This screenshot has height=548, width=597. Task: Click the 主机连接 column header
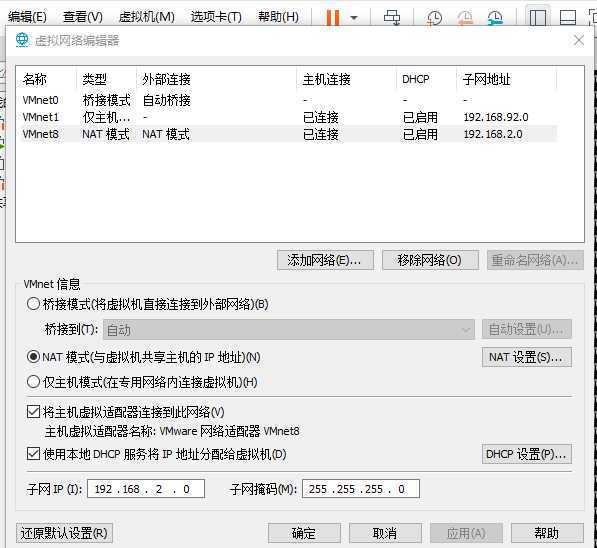[346, 79]
